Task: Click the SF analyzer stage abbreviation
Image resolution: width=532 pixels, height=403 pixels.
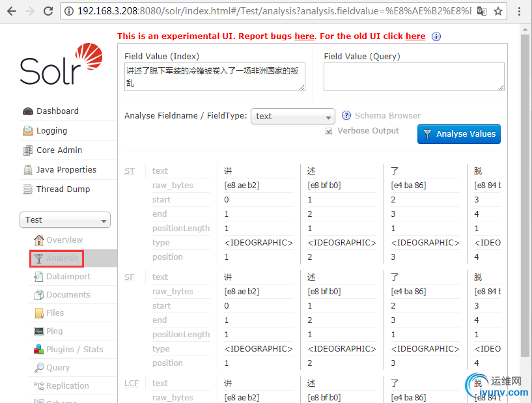Action: tap(130, 277)
